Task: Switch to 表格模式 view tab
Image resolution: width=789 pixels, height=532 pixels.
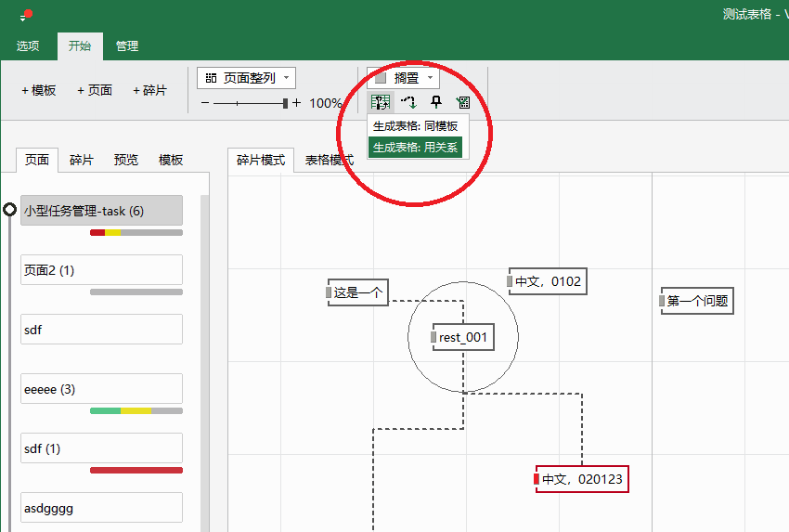Action: (x=329, y=160)
